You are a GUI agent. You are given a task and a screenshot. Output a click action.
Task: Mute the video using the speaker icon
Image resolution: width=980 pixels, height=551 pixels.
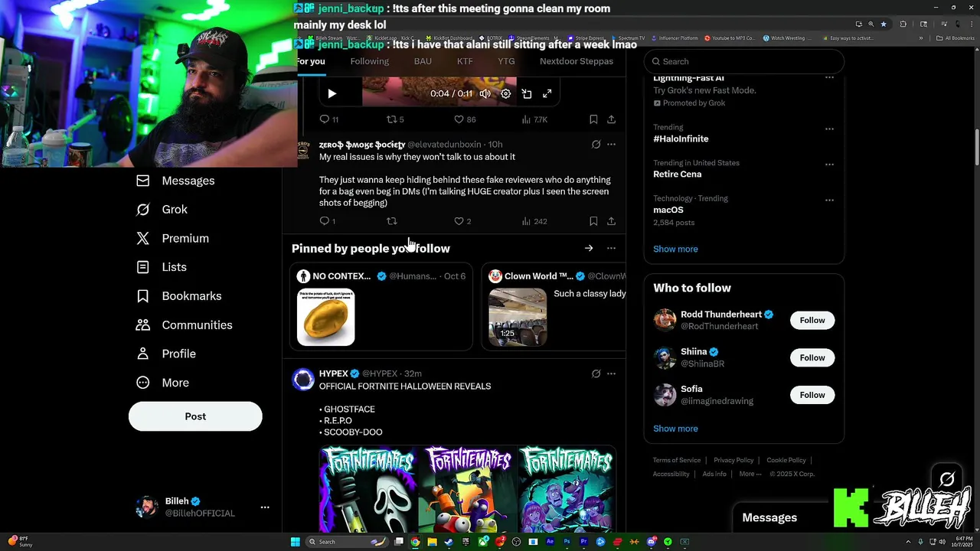485,93
